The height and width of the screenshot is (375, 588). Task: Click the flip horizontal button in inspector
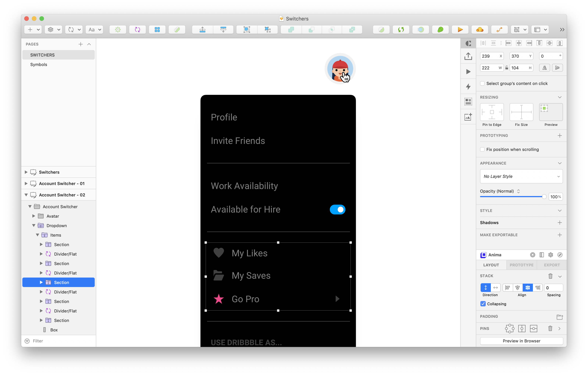544,68
